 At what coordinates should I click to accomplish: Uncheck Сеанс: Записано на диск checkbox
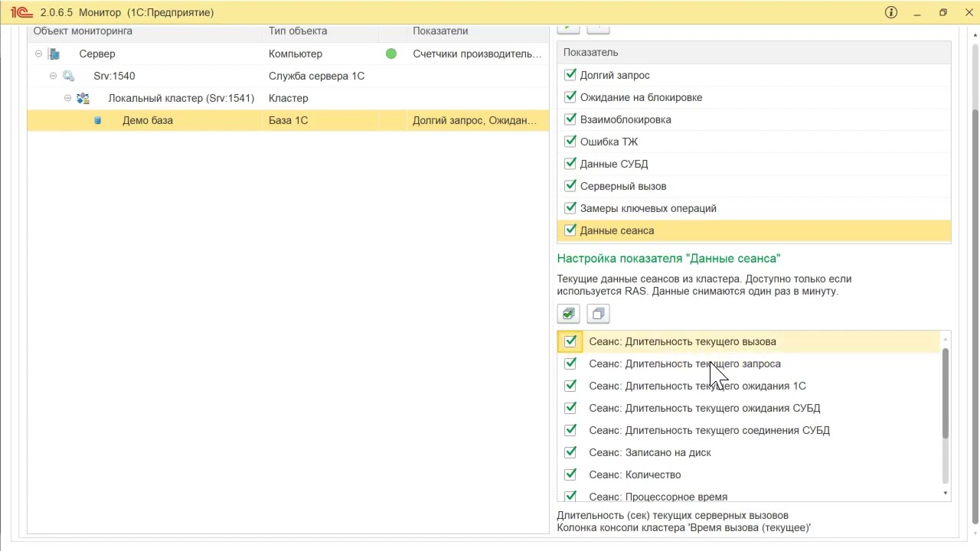(570, 452)
